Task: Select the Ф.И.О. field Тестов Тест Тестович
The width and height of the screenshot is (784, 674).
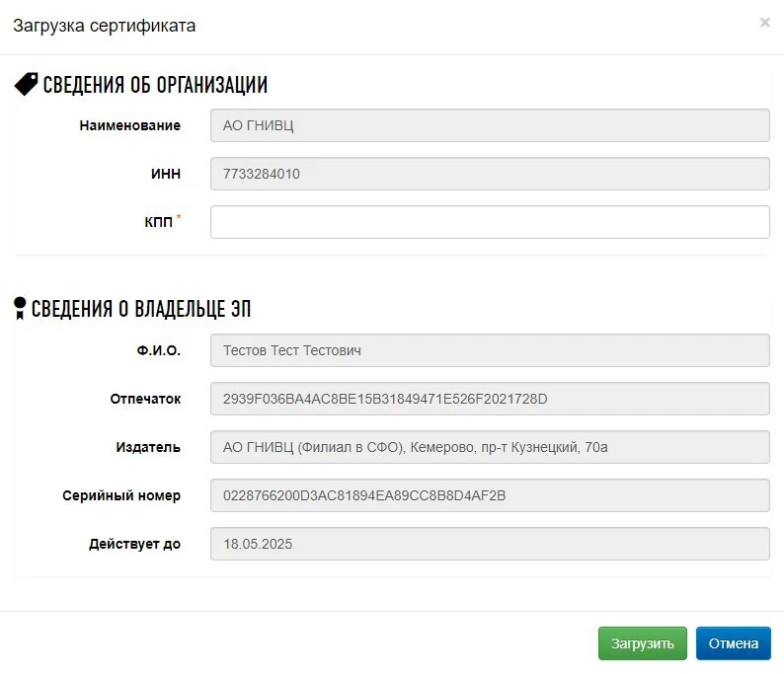Action: [x=490, y=350]
